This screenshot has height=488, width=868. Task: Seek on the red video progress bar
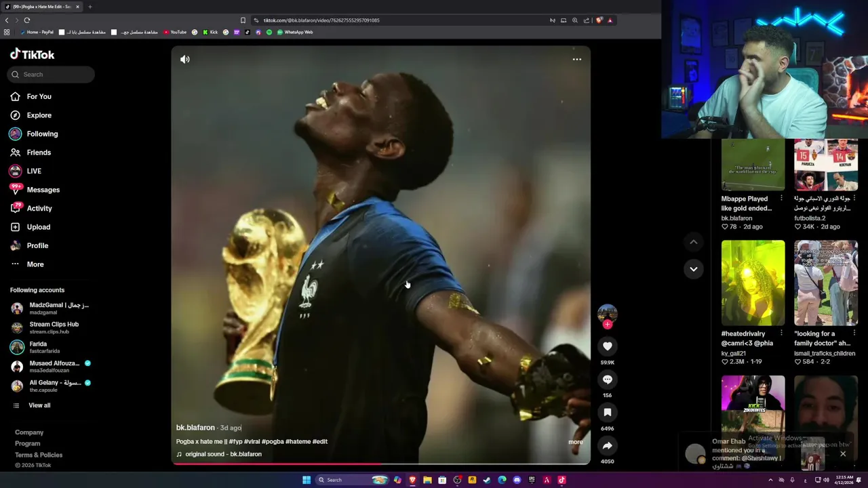(380, 464)
